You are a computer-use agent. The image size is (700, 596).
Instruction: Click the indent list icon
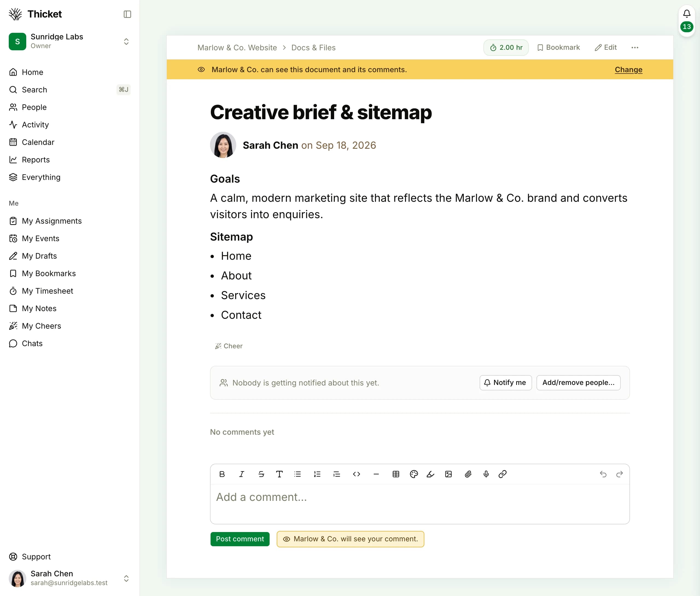pyautogui.click(x=337, y=474)
